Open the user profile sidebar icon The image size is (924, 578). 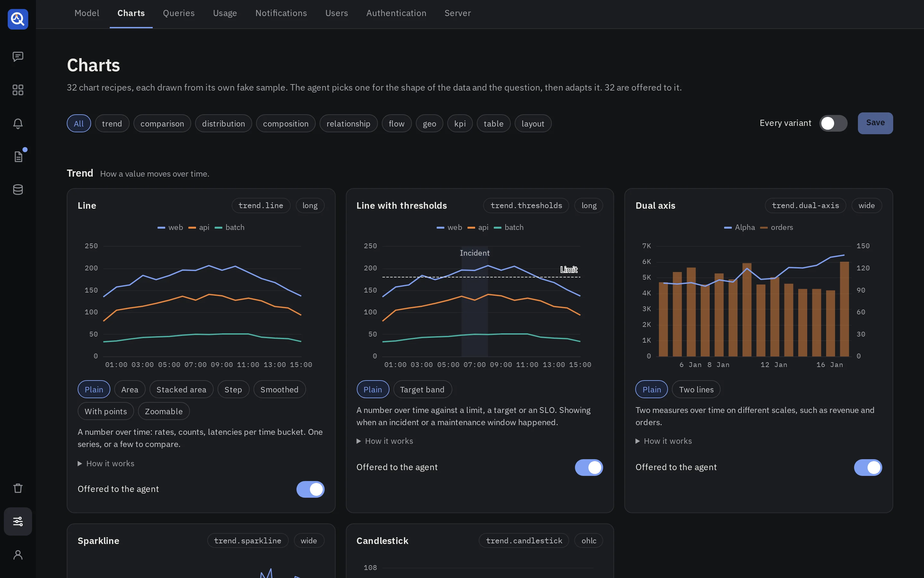(x=18, y=555)
